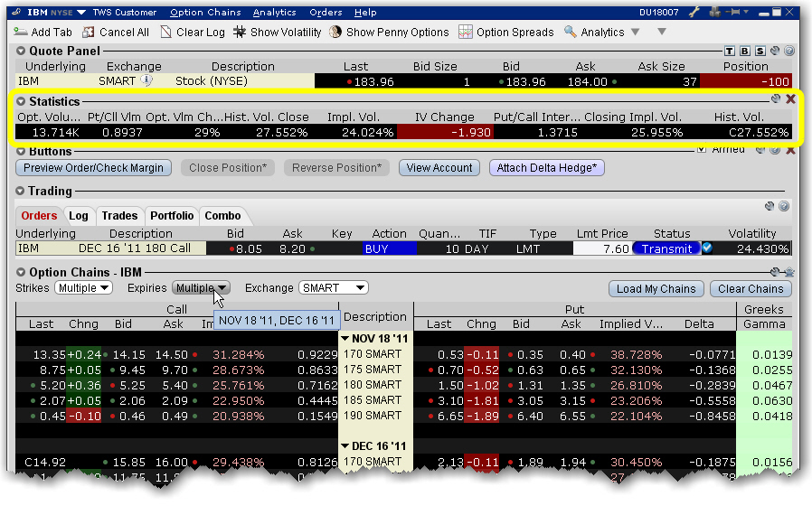
Task: Toggle the B button in Quote Panel
Action: [745, 52]
